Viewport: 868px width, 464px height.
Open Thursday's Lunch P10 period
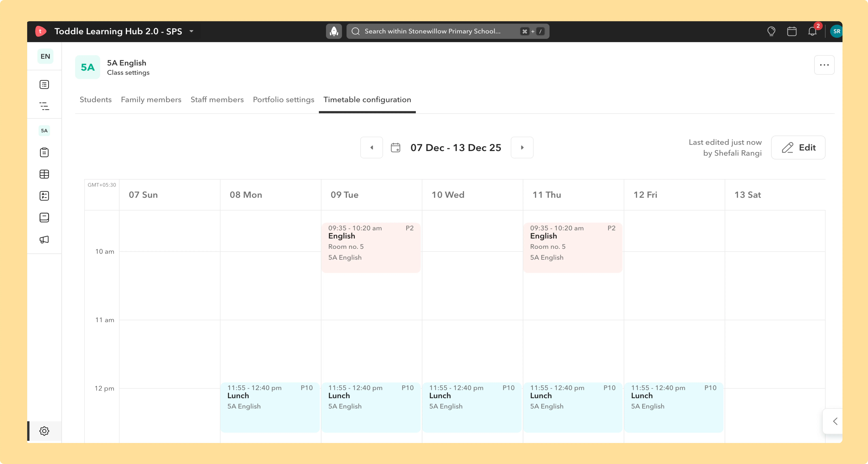click(x=573, y=407)
